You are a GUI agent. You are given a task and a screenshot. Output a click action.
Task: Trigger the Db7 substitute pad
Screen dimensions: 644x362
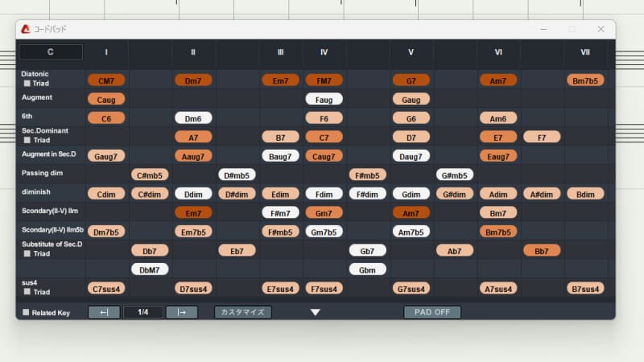click(x=150, y=250)
